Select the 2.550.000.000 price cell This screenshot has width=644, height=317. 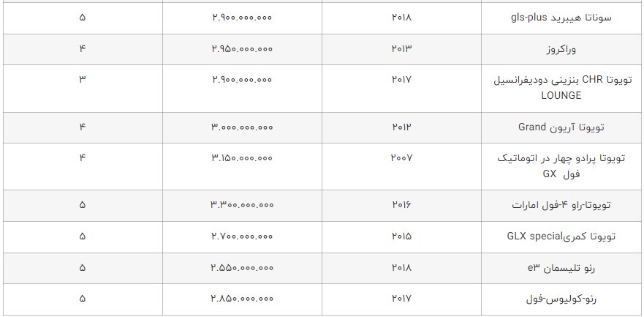[x=241, y=268]
